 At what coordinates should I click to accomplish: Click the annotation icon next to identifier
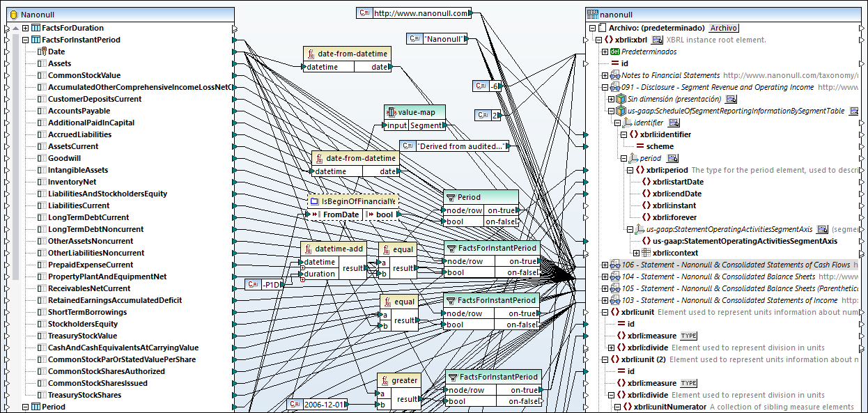674,123
